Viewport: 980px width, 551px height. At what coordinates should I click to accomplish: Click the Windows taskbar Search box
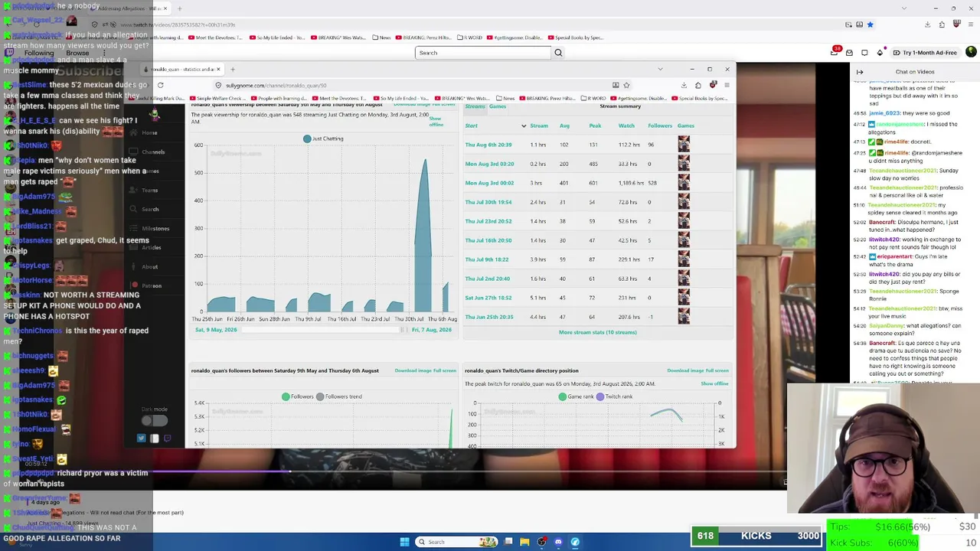456,542
